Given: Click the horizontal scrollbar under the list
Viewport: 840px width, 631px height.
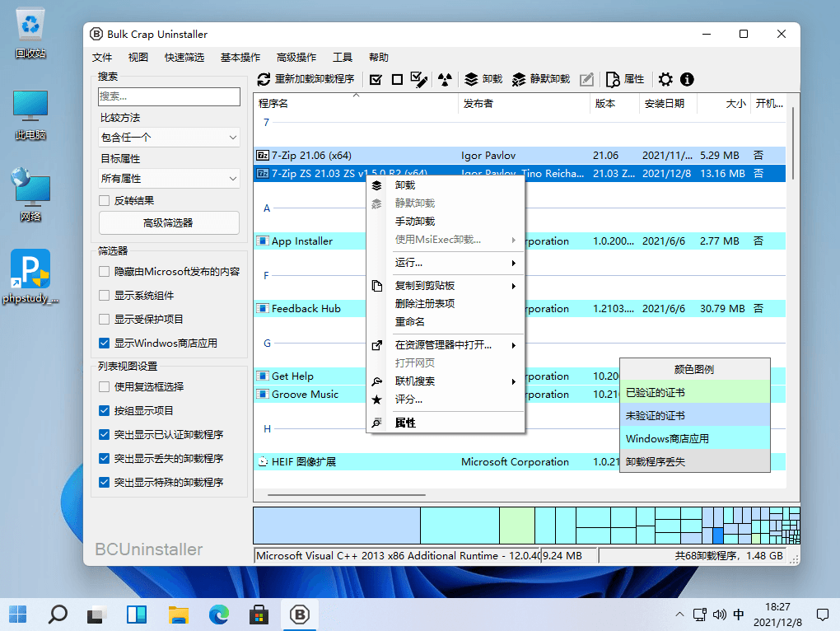Looking at the screenshot, I should (x=347, y=495).
